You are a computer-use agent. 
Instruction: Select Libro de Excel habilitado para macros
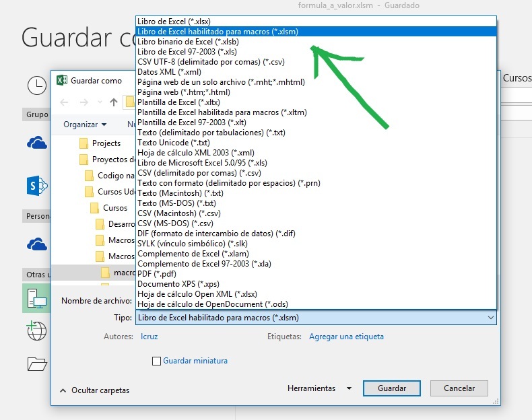click(x=316, y=32)
